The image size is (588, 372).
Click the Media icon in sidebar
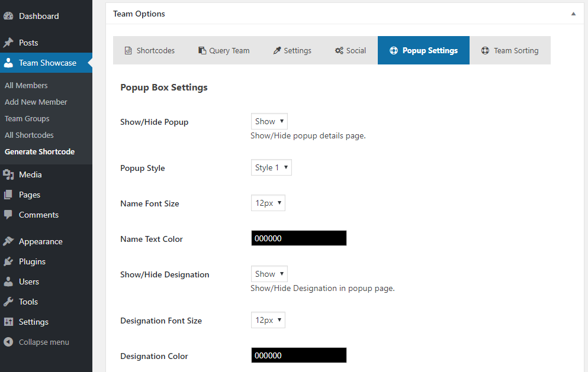[8, 174]
